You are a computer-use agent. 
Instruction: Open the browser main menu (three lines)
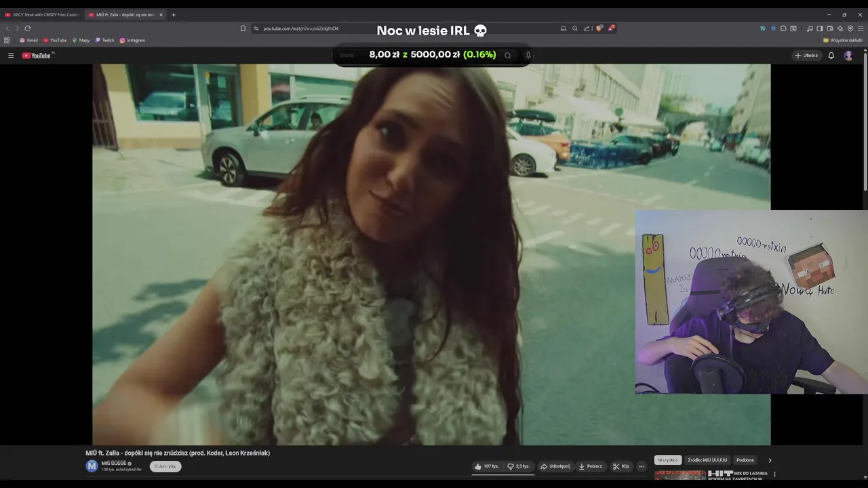coord(861,28)
